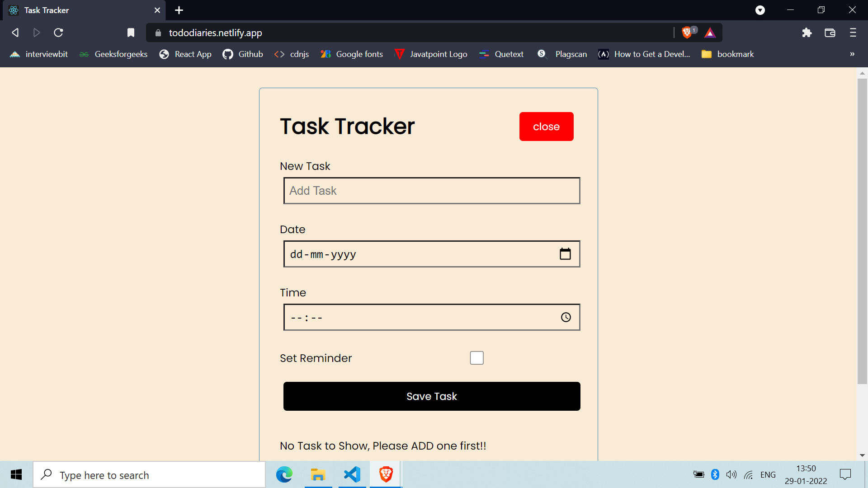Click the Save Task button
The height and width of the screenshot is (488, 868).
[x=432, y=396]
